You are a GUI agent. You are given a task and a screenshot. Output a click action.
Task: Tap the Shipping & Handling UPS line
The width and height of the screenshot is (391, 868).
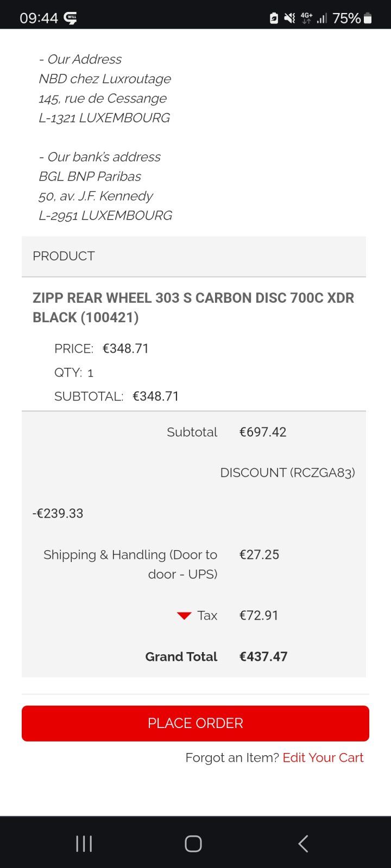point(130,564)
